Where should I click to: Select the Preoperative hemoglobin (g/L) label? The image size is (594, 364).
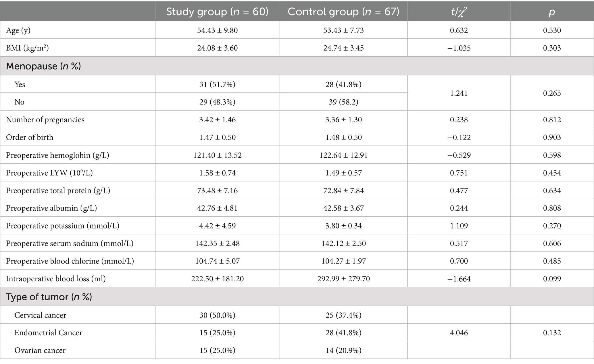[57, 155]
